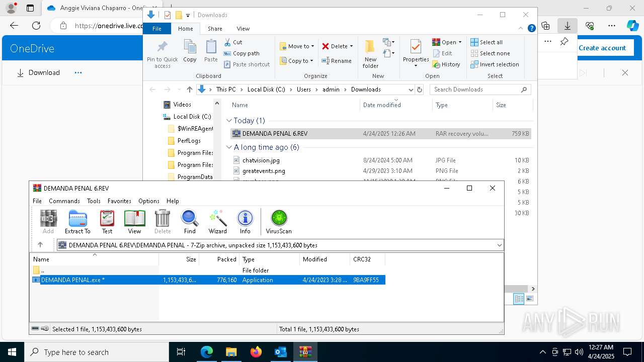Switch to Explorer View ribbon tab
Screen dimensions: 644x362
pyautogui.click(x=243, y=29)
